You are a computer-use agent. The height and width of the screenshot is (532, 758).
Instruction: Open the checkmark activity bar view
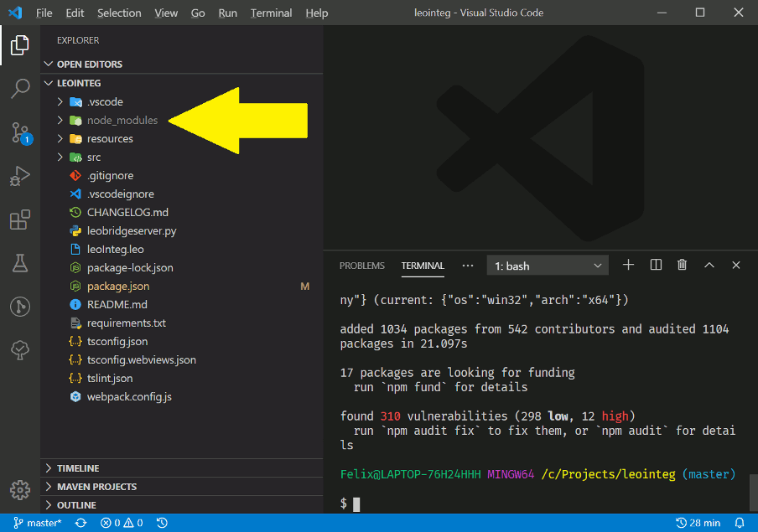(x=20, y=350)
